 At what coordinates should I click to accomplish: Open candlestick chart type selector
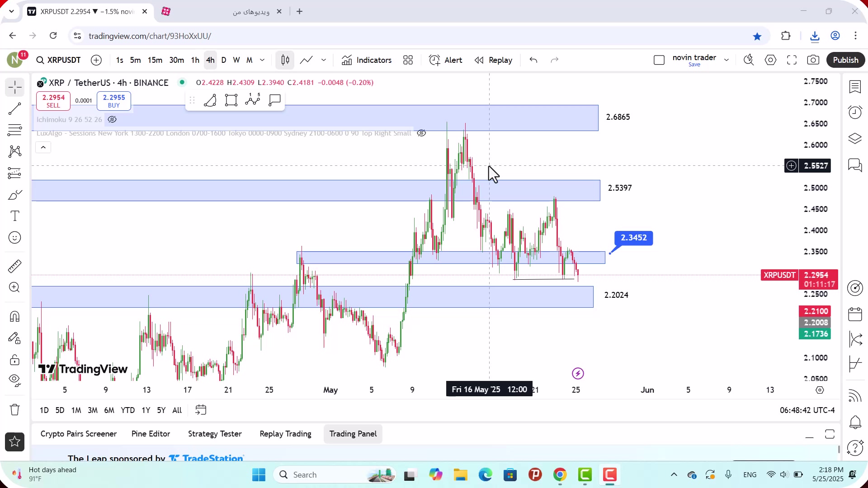[x=285, y=60]
